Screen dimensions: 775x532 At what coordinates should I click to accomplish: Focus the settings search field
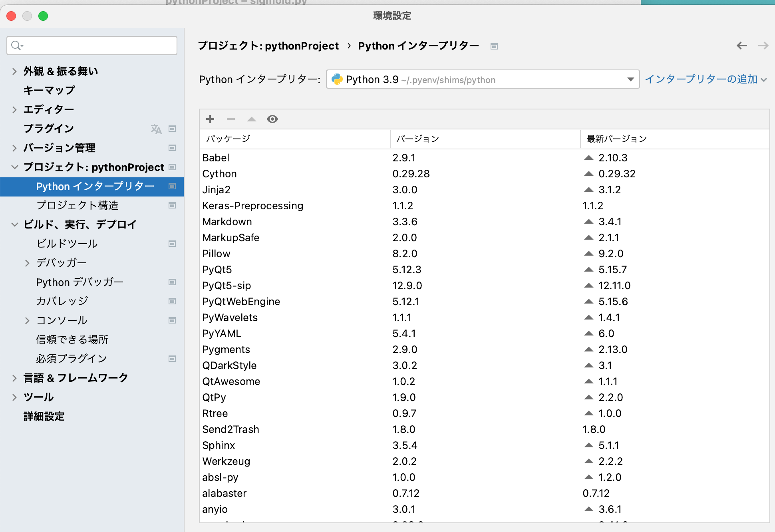coord(92,46)
